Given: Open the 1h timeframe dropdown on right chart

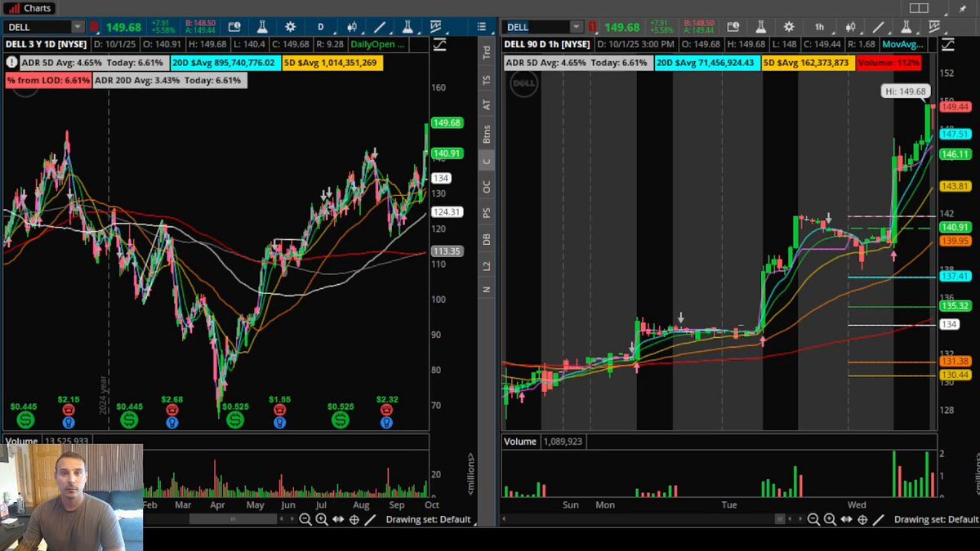Looking at the screenshot, I should [x=820, y=27].
